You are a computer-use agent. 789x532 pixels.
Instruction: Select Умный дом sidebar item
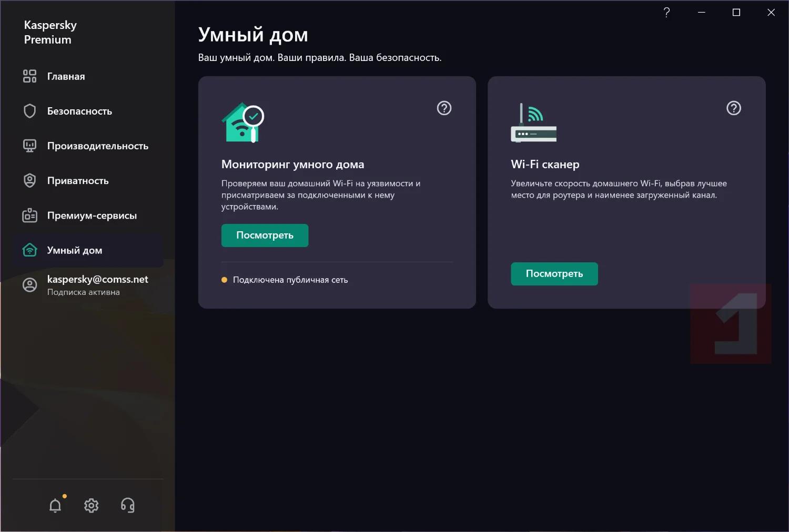point(88,250)
